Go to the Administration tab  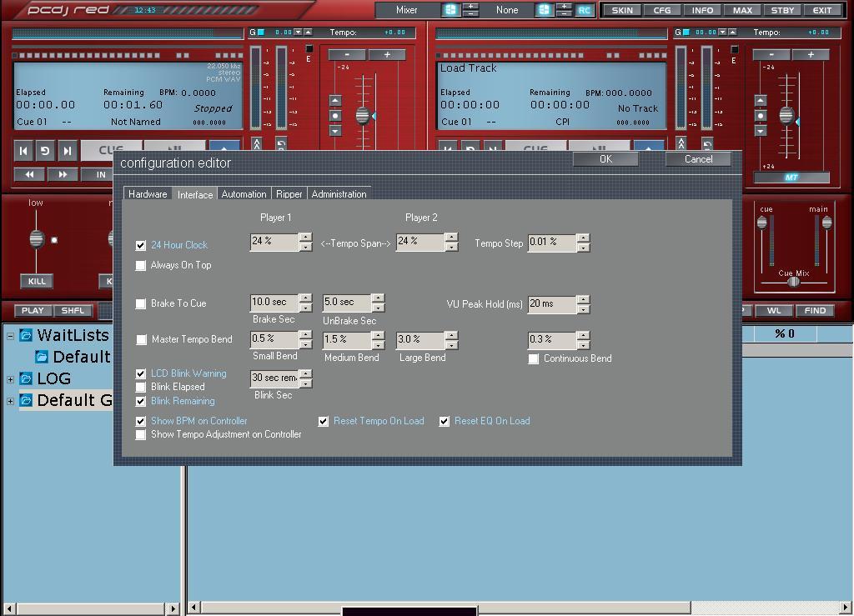[339, 193]
